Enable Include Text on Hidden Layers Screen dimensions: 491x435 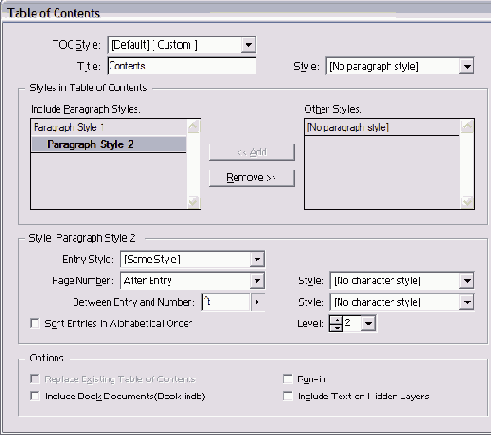point(287,396)
